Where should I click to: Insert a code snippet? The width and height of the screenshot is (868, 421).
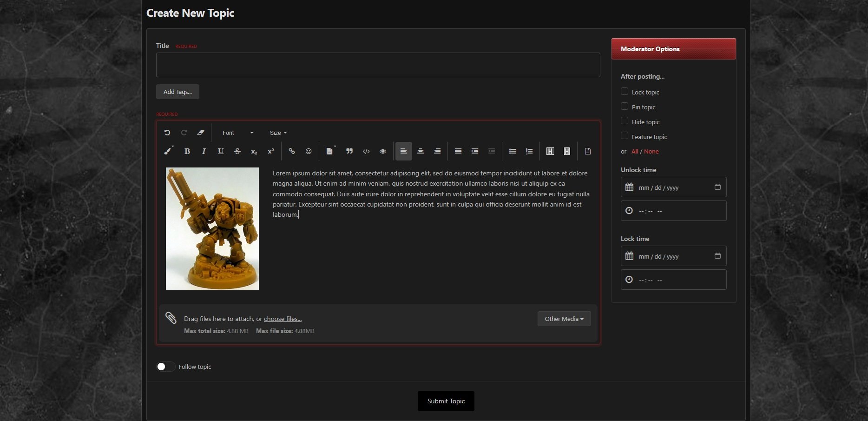(366, 151)
